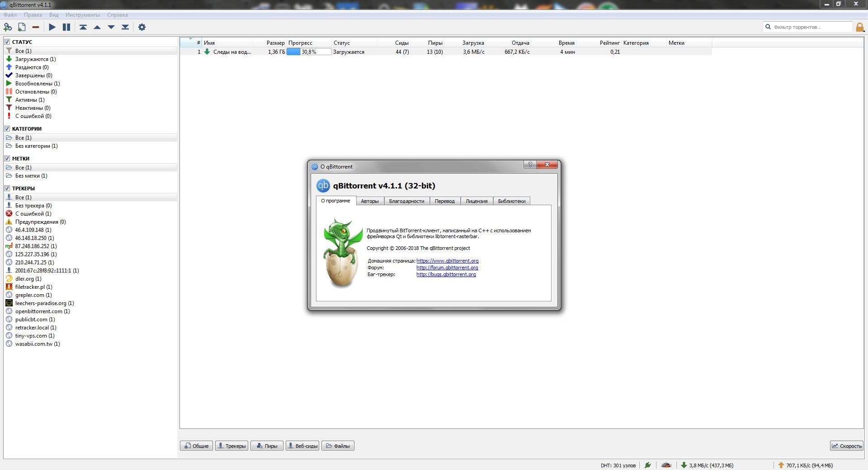
Task: Click the dler.org tracker icon
Action: (9, 278)
